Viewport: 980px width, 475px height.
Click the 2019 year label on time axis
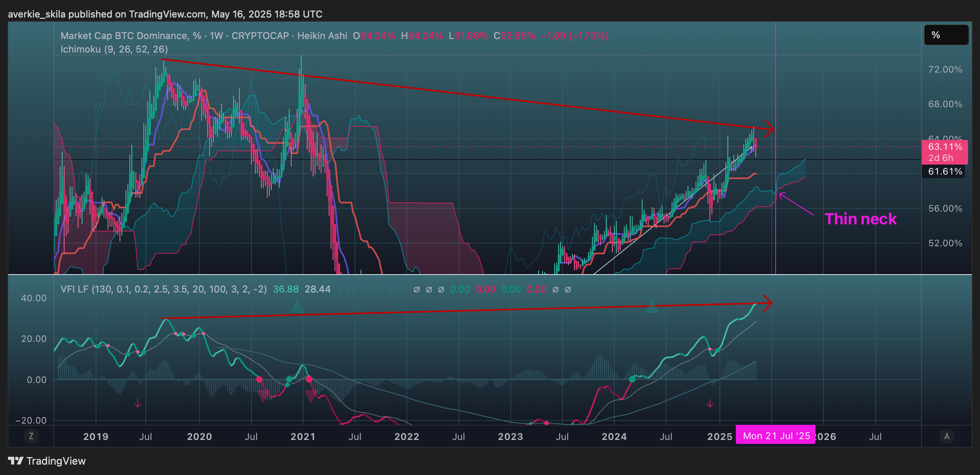tap(96, 437)
